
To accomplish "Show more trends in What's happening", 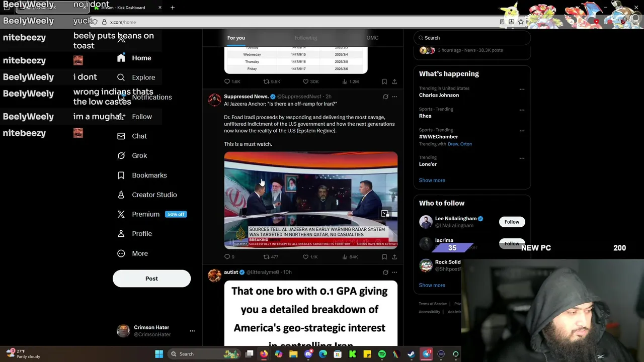I will click(x=432, y=180).
